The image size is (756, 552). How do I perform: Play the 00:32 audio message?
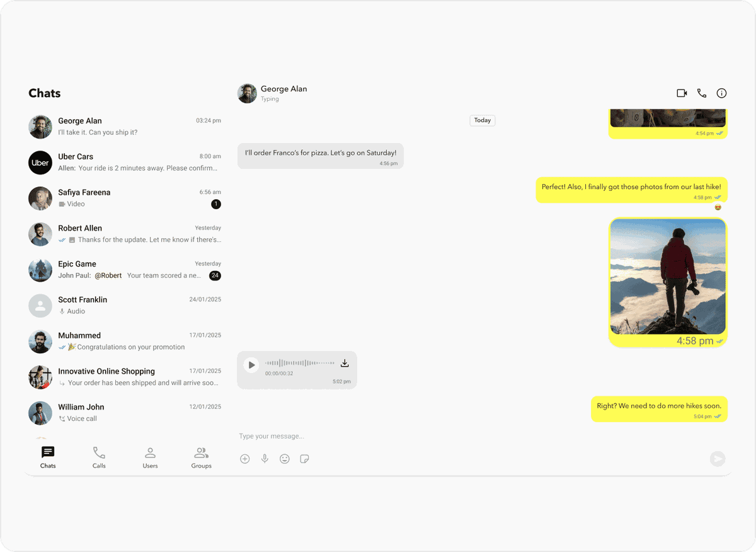[x=251, y=365]
